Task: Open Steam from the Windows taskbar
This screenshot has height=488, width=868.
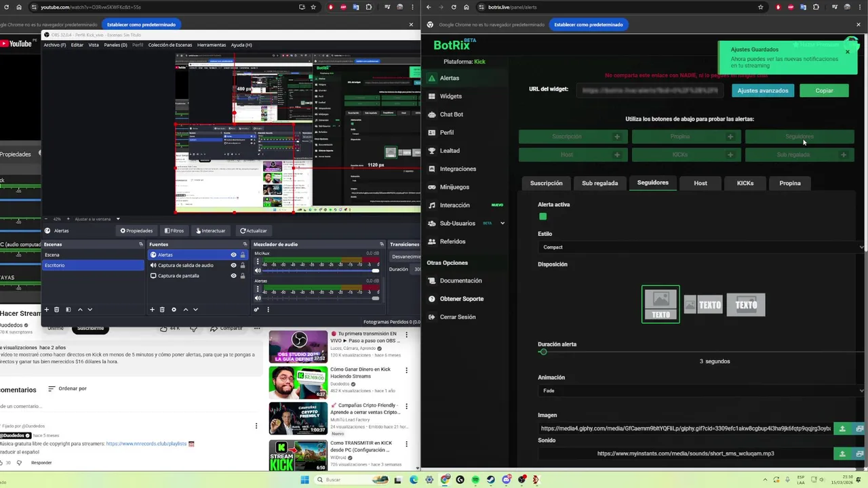Action: pos(491,480)
